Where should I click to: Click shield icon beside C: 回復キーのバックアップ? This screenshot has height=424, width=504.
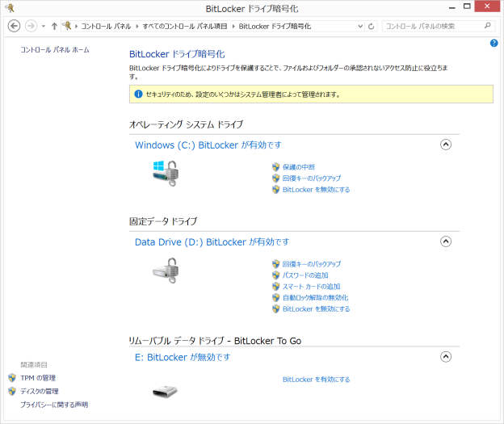(275, 178)
